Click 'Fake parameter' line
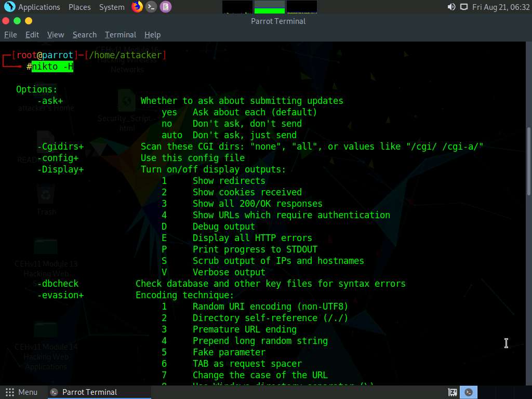Viewport: 532px width, 399px height. (x=229, y=352)
